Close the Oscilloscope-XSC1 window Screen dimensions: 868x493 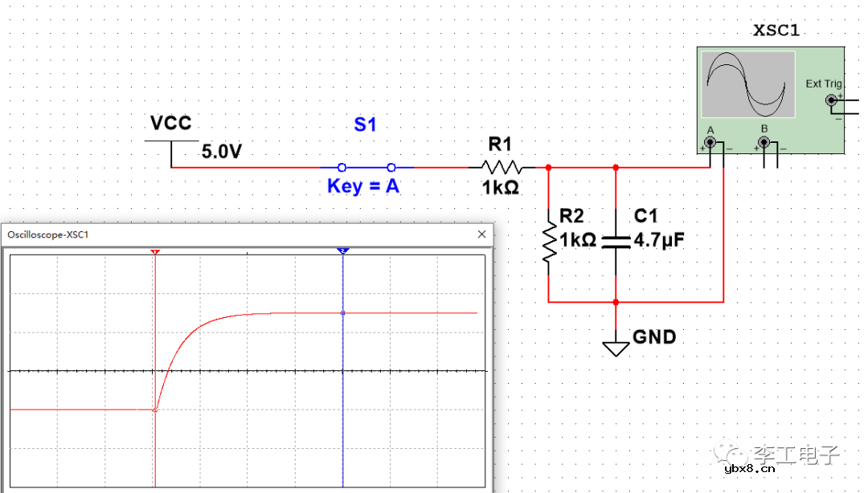click(x=482, y=234)
